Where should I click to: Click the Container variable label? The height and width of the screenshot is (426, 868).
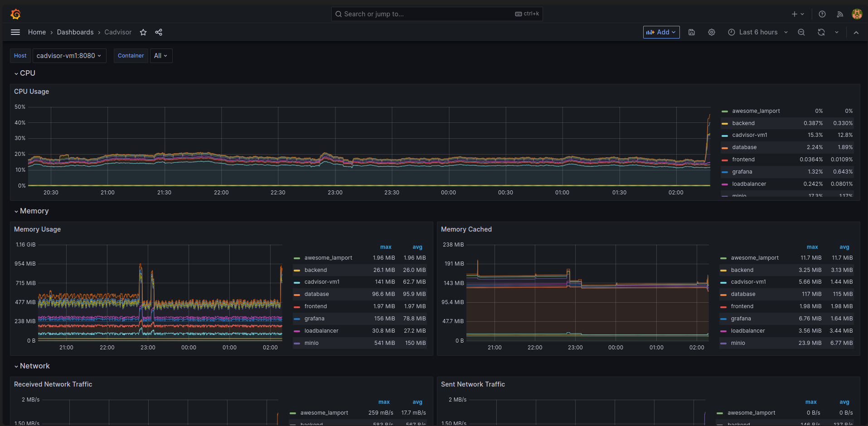131,56
